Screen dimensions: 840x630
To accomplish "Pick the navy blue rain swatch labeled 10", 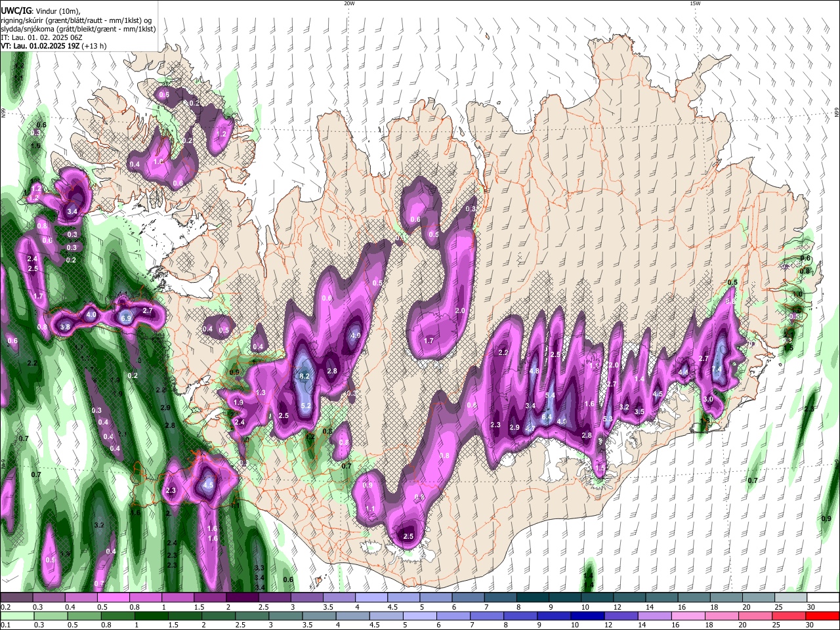I will [586, 616].
